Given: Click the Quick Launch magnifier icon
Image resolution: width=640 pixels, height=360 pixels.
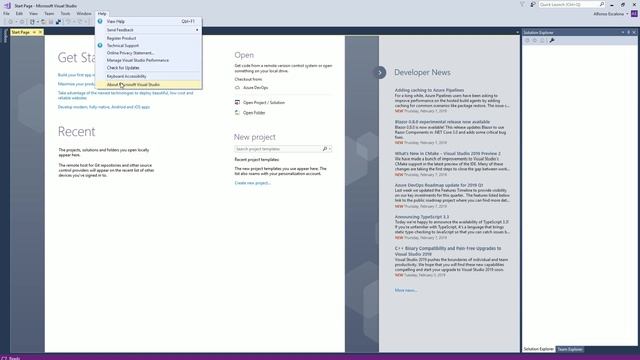Looking at the screenshot, I should (602, 4).
